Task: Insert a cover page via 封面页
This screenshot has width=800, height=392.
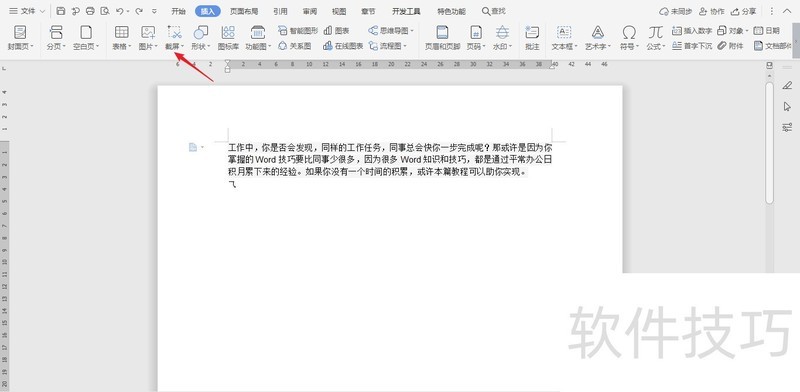Action: pyautogui.click(x=20, y=38)
